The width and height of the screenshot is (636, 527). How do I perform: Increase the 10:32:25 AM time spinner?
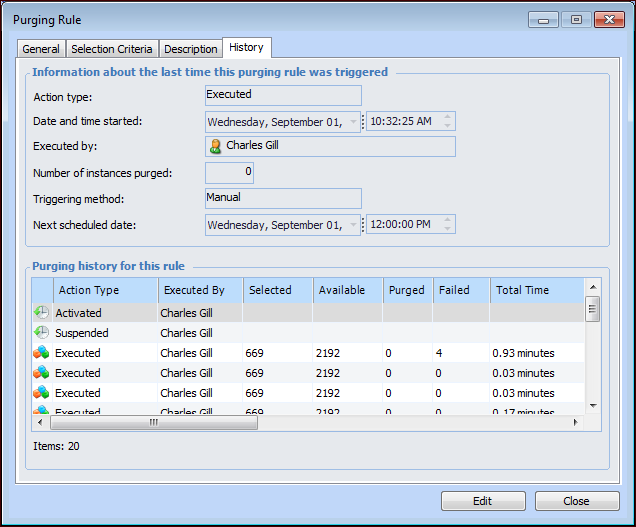pos(448,116)
